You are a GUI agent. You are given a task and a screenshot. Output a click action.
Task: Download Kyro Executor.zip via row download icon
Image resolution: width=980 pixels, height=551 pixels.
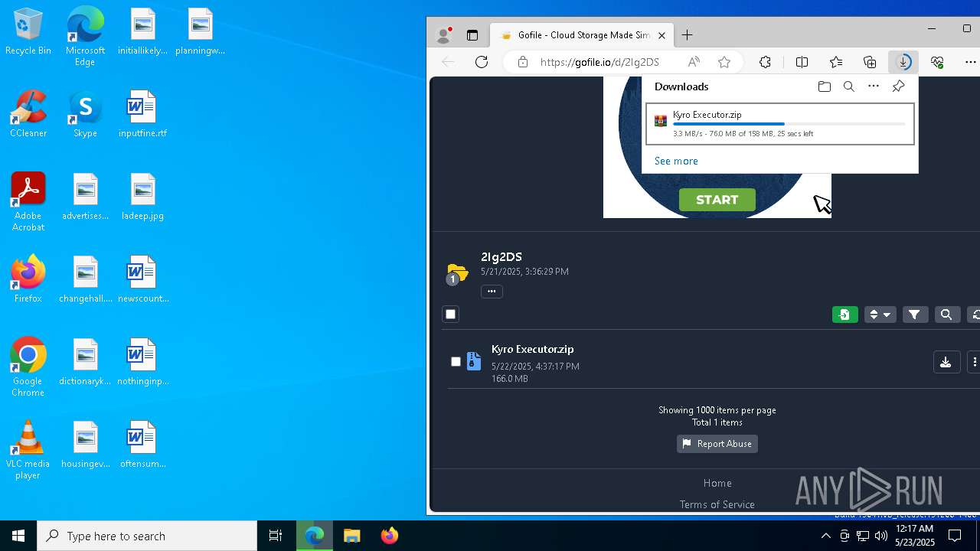946,362
